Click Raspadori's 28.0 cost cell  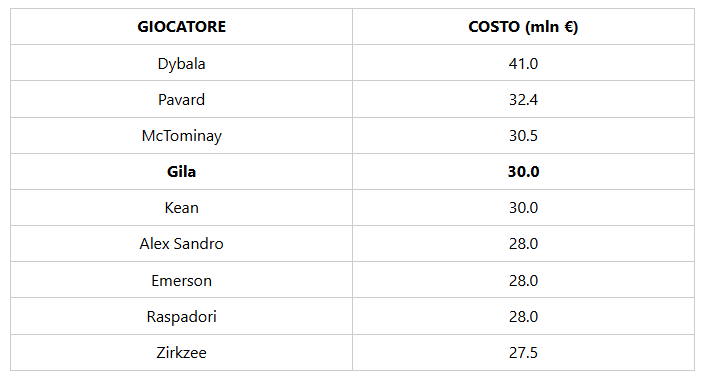tap(523, 316)
